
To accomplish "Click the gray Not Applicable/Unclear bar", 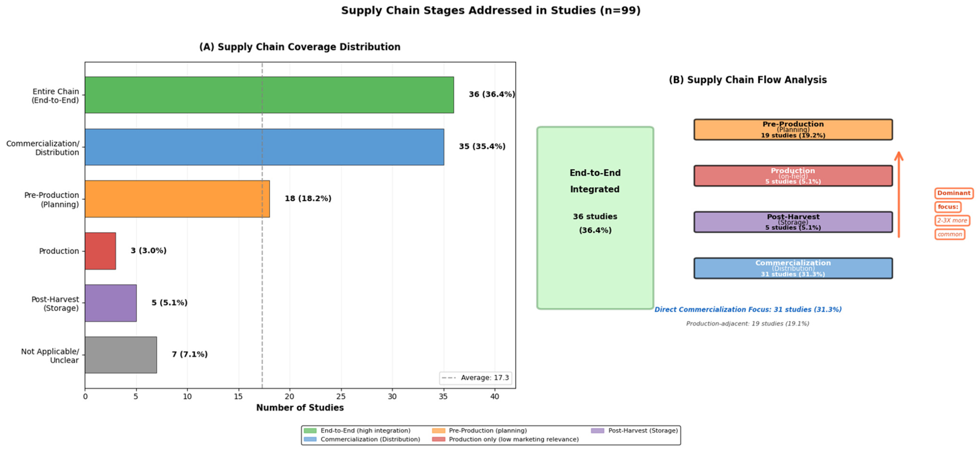I will tap(121, 355).
